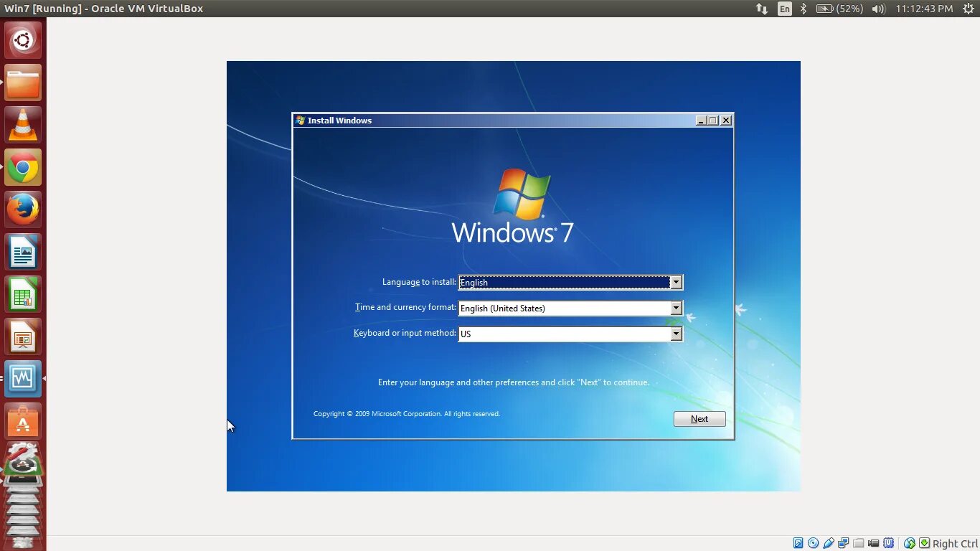This screenshot has width=980, height=551.
Task: Click the Language to install label
Action: [x=419, y=282]
